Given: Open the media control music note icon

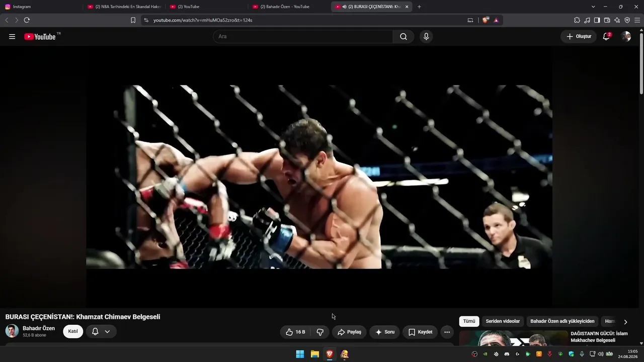Looking at the screenshot, I should (587, 20).
